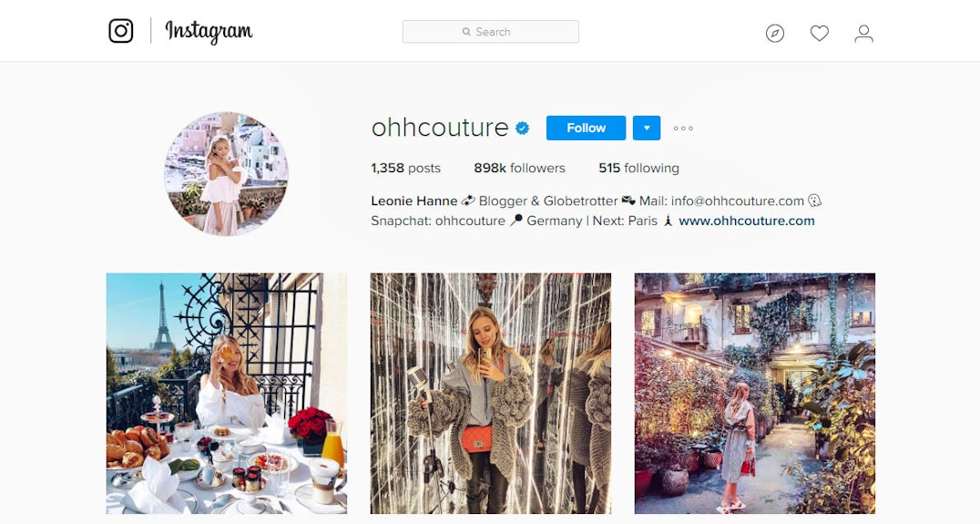980x524 pixels.
Task: Follow the ohhcouture account
Action: coord(586,128)
